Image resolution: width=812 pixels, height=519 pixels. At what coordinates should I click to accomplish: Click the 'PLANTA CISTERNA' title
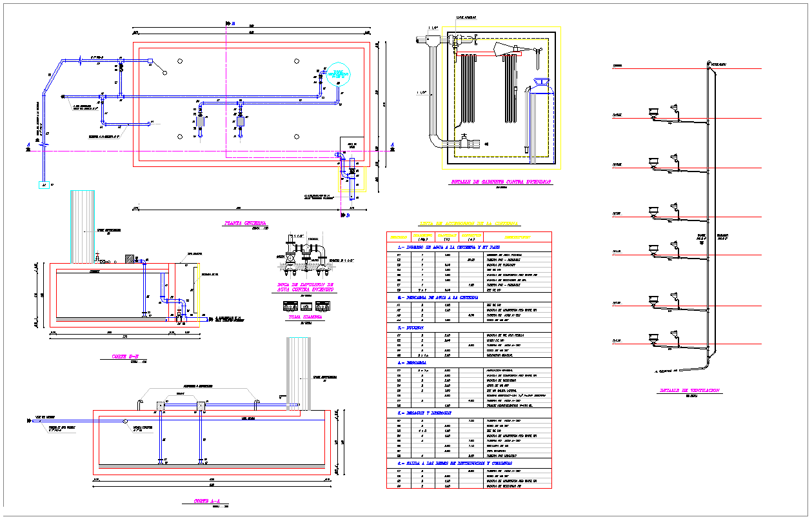pos(245,223)
